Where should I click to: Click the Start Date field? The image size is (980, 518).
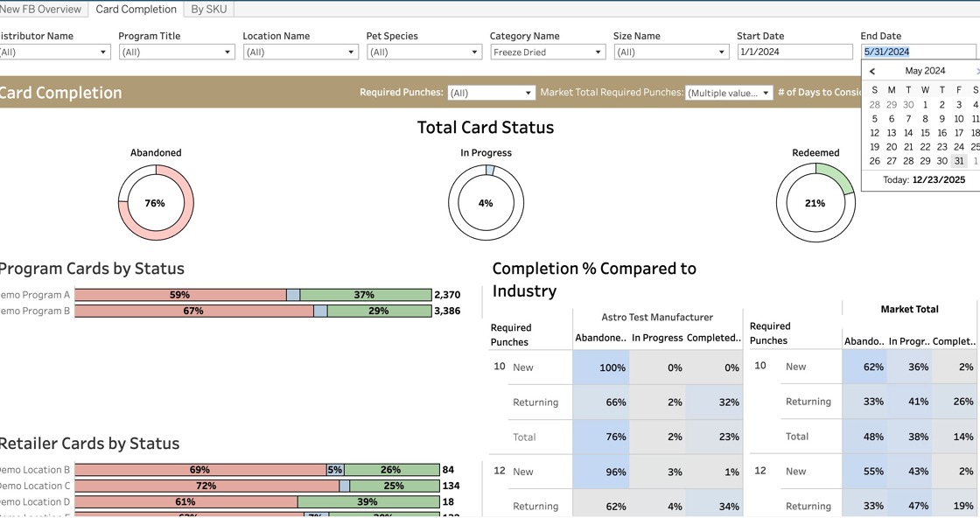point(794,52)
